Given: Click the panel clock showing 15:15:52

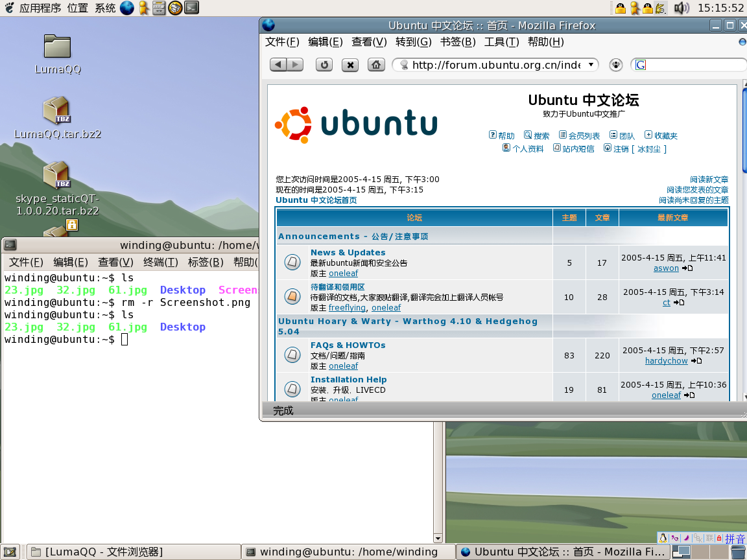Looking at the screenshot, I should pyautogui.click(x=721, y=8).
